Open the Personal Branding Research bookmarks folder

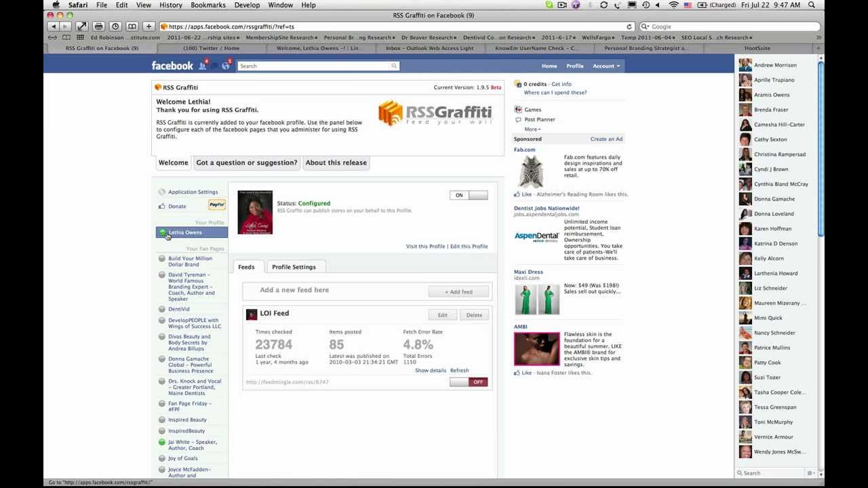pyautogui.click(x=360, y=37)
